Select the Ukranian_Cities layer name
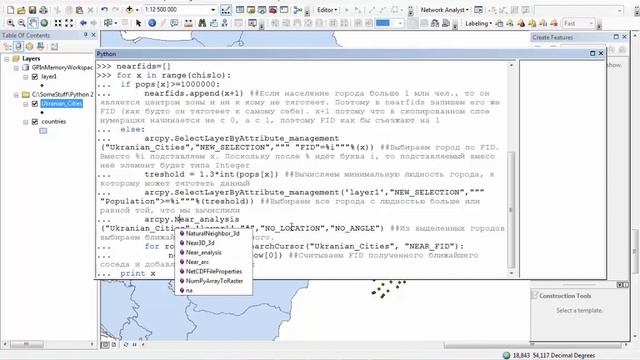This screenshot has width=640, height=360. point(62,104)
